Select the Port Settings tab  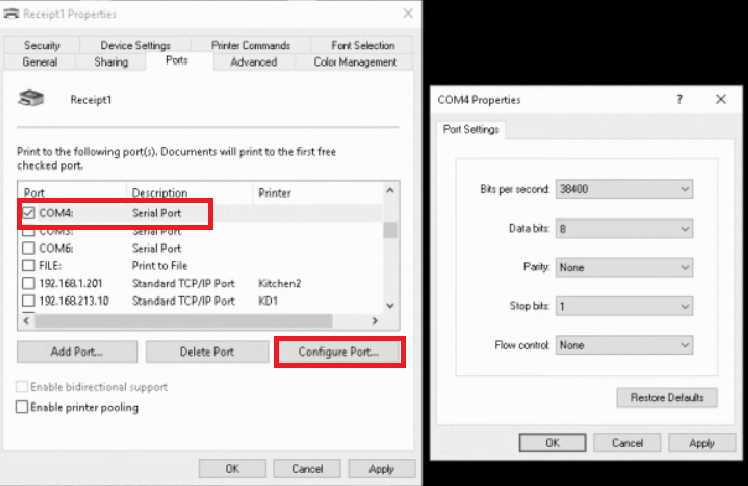click(471, 129)
